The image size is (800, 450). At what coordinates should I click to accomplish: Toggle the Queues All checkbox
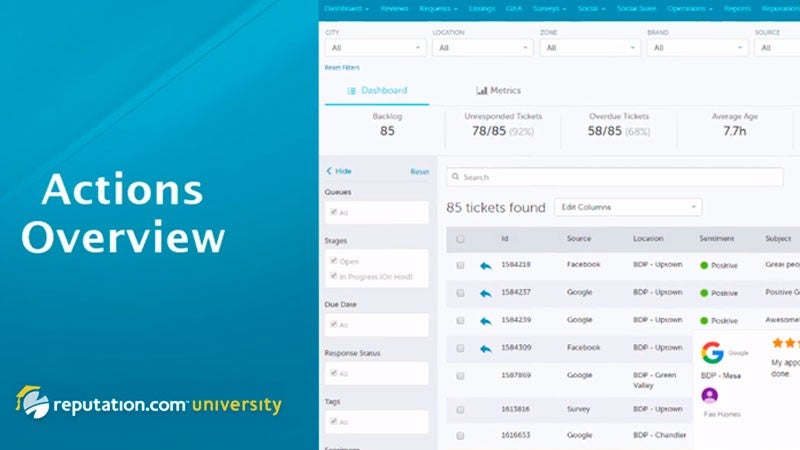coord(333,212)
